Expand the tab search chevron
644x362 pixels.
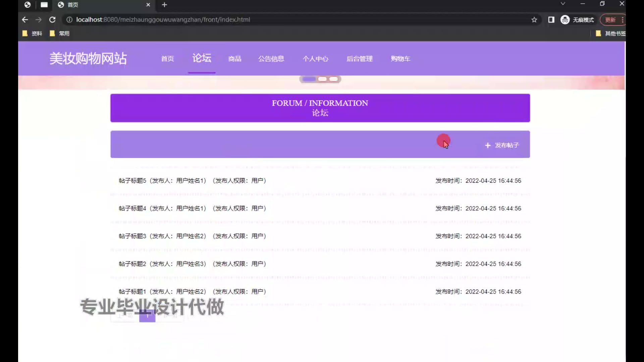[563, 4]
